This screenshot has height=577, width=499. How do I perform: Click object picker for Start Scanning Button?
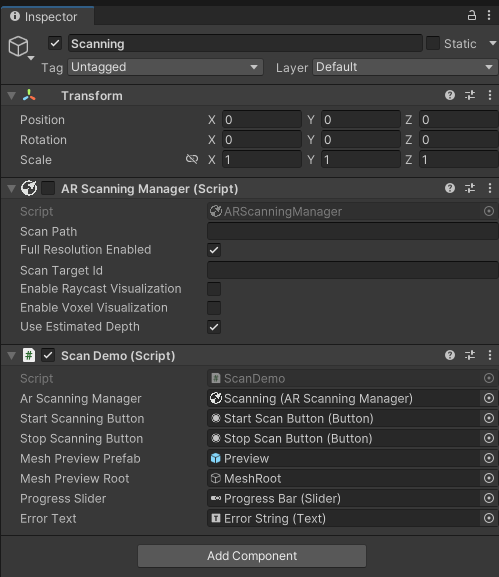(489, 418)
